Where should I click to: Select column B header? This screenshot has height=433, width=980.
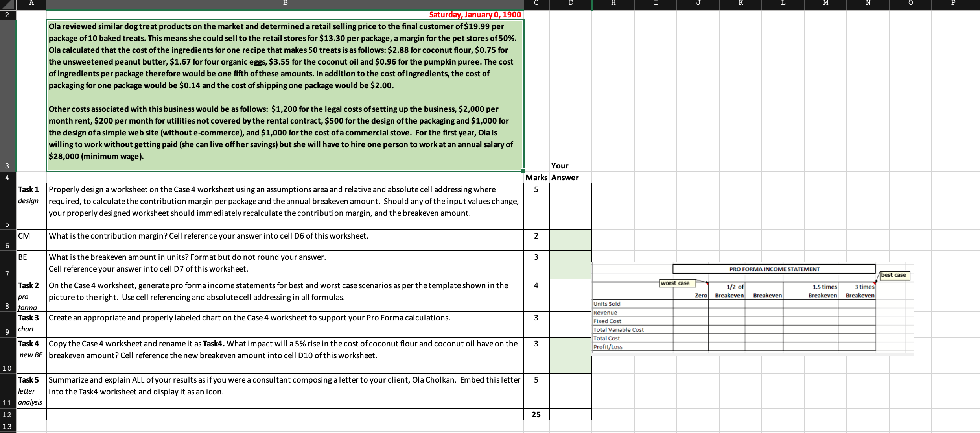tap(285, 4)
